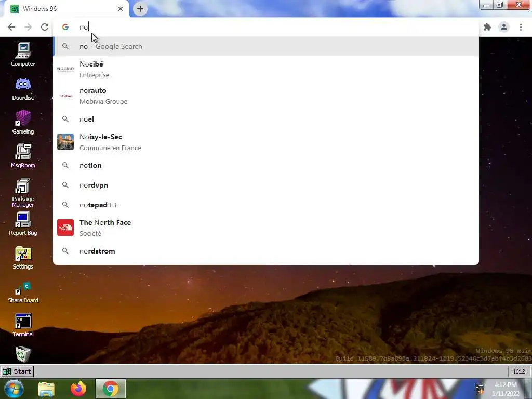Open the Recycle Bin desktop icon
The width and height of the screenshot is (532, 399).
tap(23, 354)
